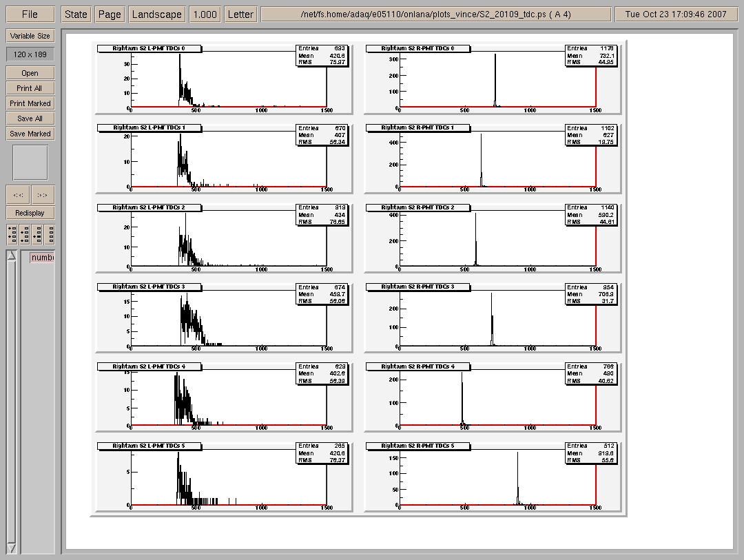Click title 'Rightarm S2 R-PMT TDCs 5'
This screenshot has width=744, height=560.
point(418,446)
